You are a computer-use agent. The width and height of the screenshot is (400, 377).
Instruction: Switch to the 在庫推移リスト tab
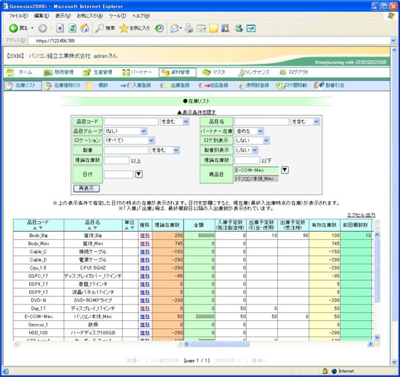tap(63, 85)
